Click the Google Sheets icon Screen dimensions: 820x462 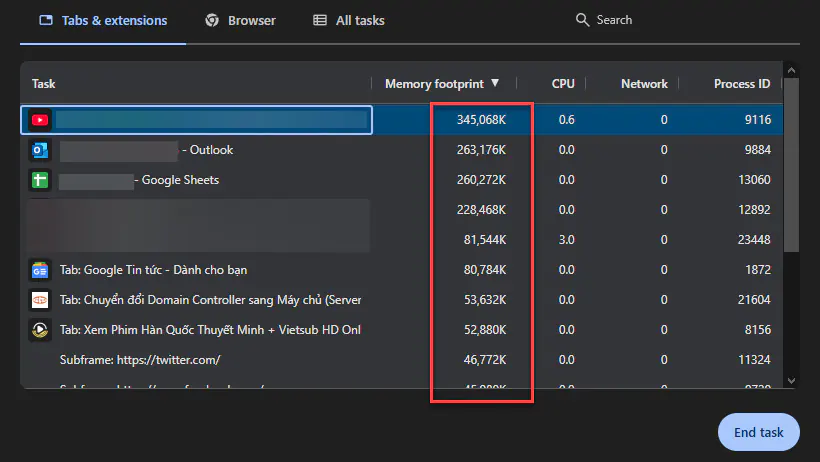(40, 180)
